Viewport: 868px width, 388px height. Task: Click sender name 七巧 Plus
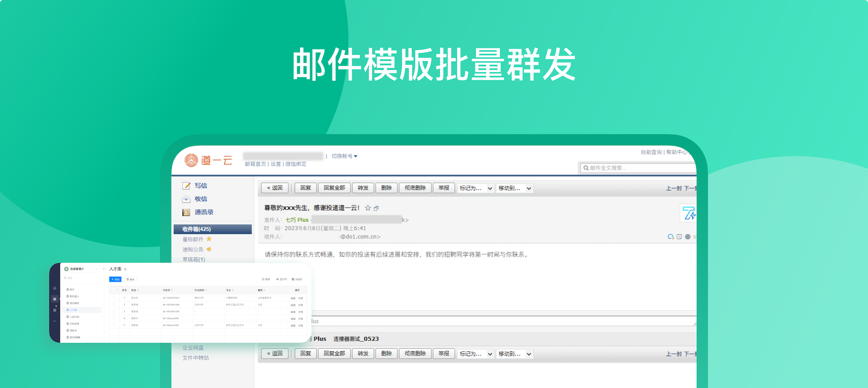click(297, 220)
